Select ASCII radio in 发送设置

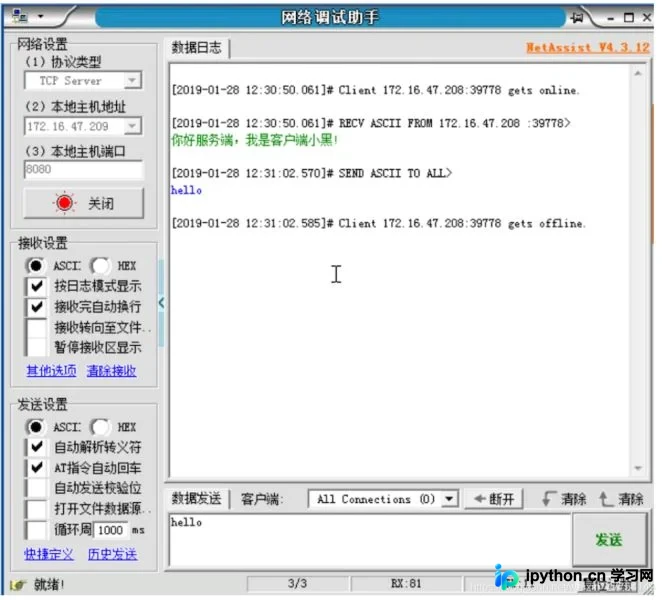click(x=35, y=427)
